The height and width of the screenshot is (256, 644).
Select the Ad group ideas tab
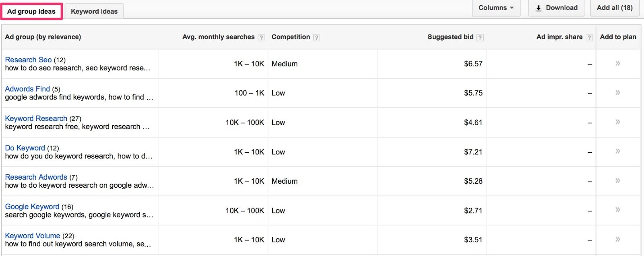31,11
